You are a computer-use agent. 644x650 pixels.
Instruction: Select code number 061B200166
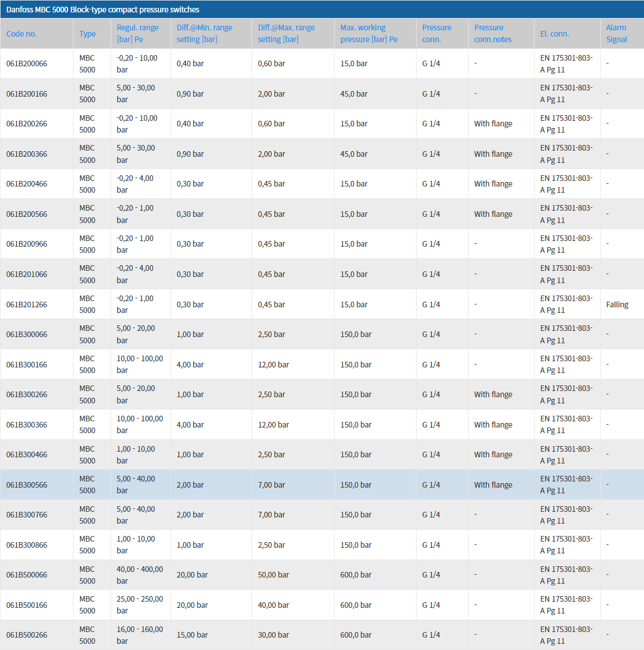[26, 94]
